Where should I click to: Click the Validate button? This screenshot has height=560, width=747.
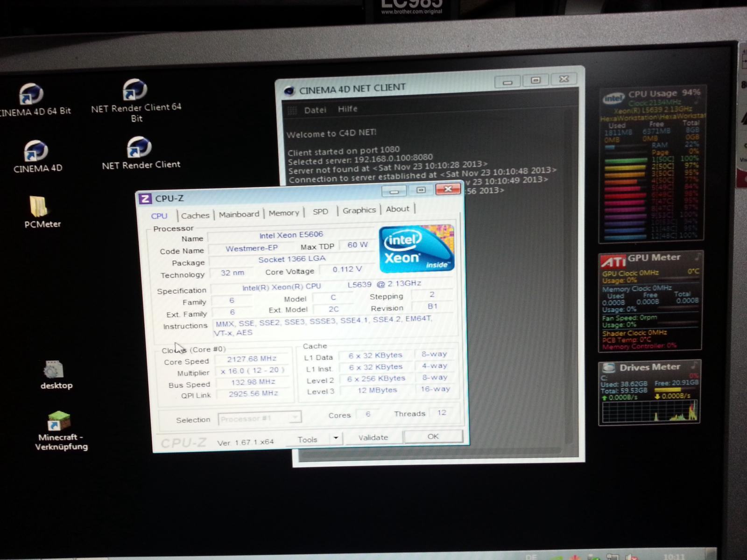tap(373, 438)
